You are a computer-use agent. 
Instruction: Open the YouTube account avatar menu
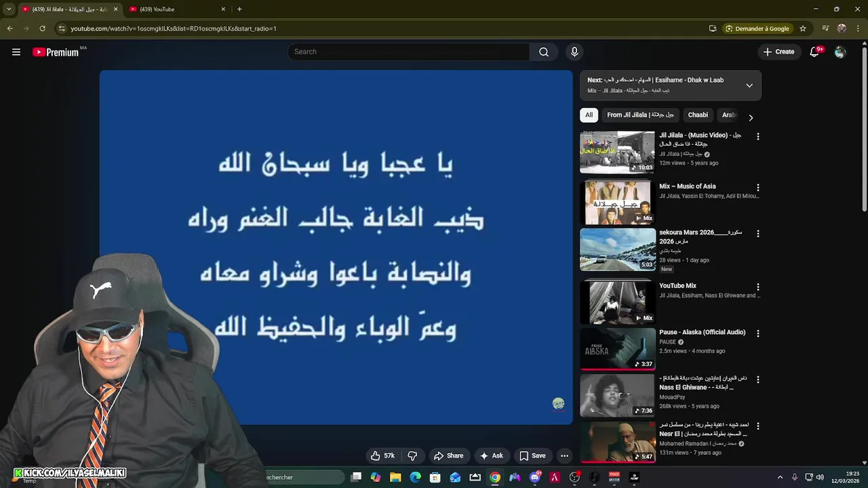[x=840, y=52]
